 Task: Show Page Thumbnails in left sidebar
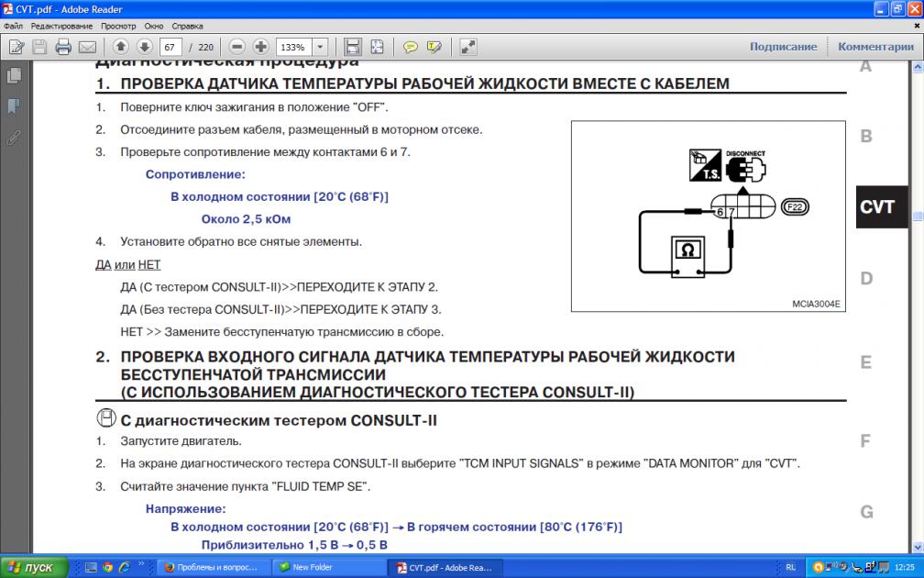point(14,75)
